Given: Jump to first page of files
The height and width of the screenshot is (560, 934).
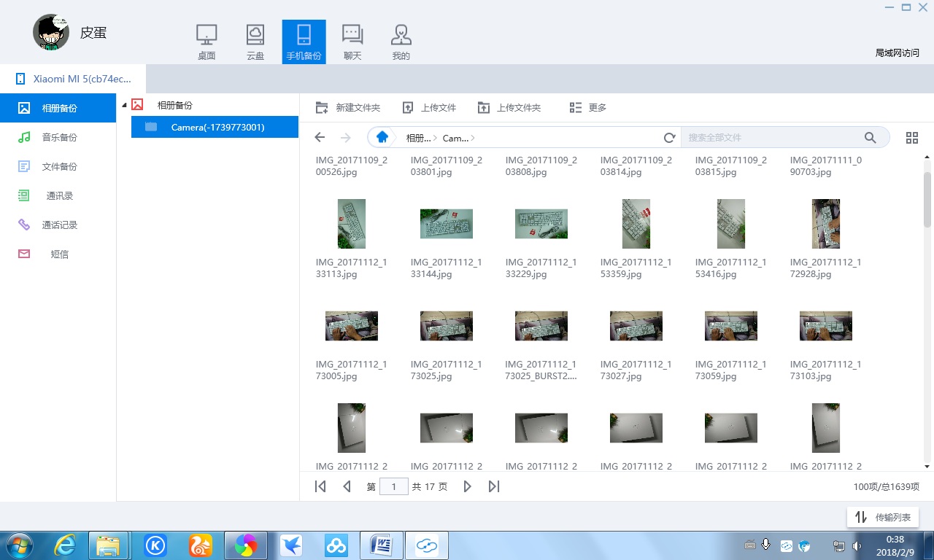Looking at the screenshot, I should click(320, 486).
